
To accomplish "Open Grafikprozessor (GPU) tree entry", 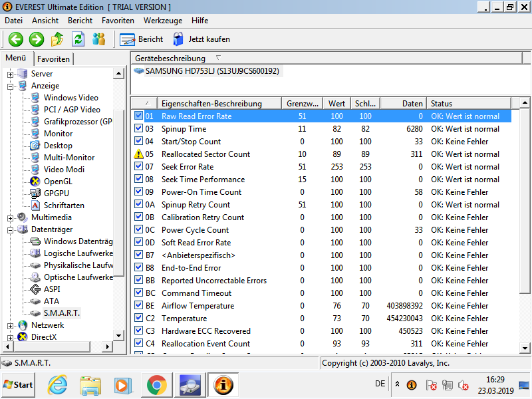I will [78, 122].
